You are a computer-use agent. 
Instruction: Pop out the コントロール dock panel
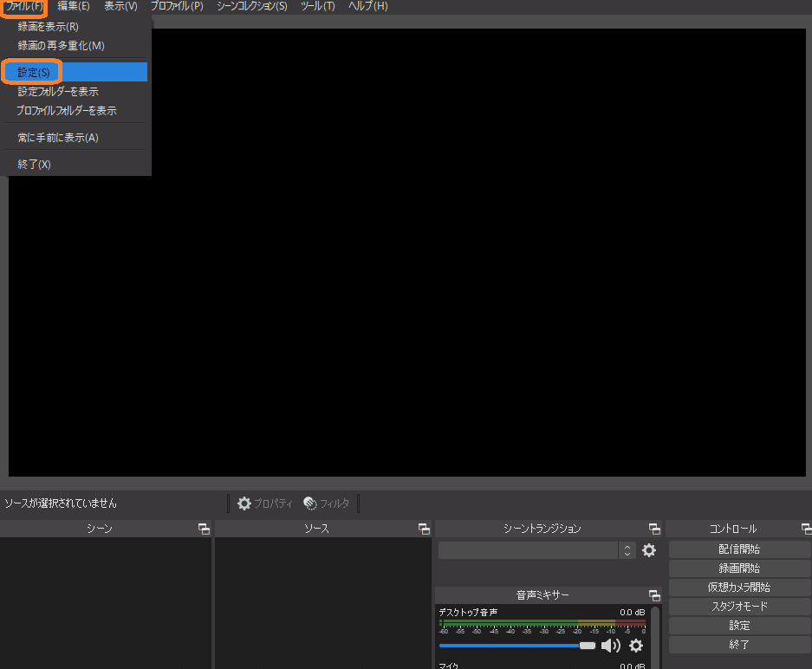point(806,529)
